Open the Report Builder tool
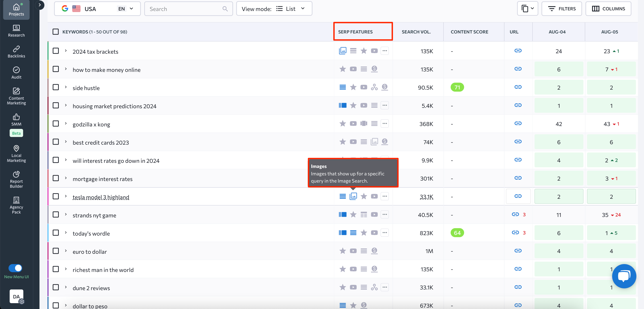This screenshot has width=644, height=309. point(16,179)
